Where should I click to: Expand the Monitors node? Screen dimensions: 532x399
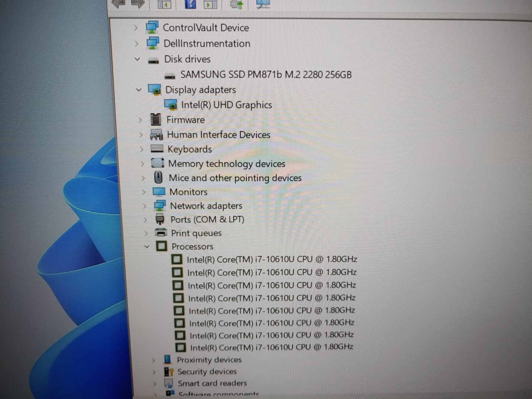click(x=144, y=192)
